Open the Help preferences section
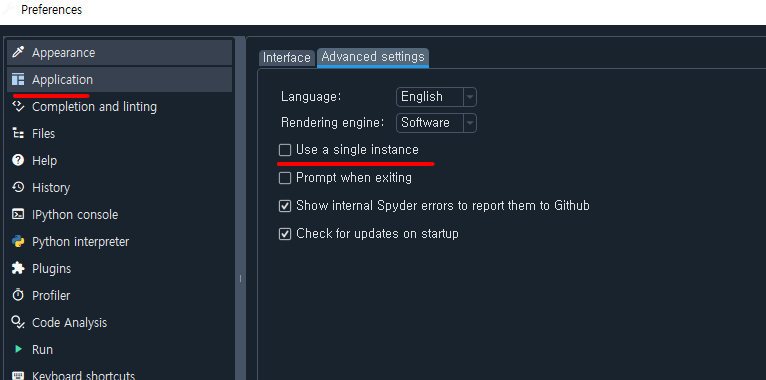 pyautogui.click(x=119, y=160)
